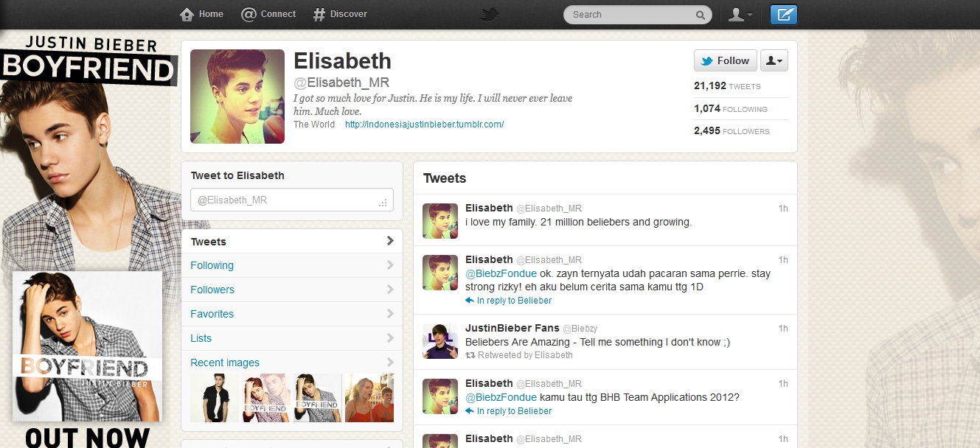Click the Tweet to Elisabeth text field
Screen dimensions: 980x448
click(292, 200)
